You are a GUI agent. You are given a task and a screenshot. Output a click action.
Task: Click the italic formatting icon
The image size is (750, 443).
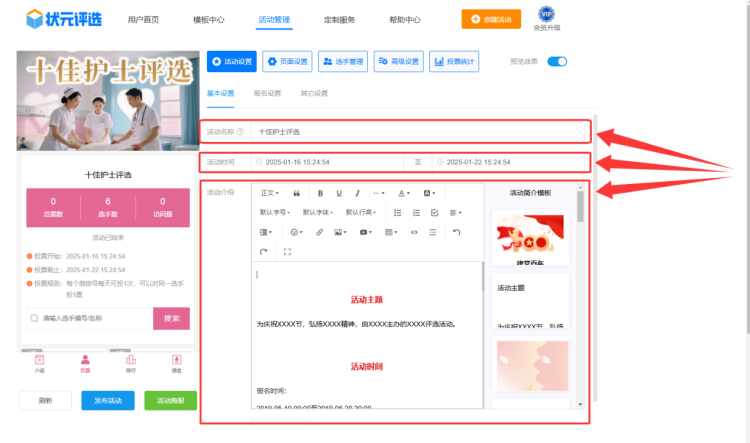pyautogui.click(x=358, y=193)
